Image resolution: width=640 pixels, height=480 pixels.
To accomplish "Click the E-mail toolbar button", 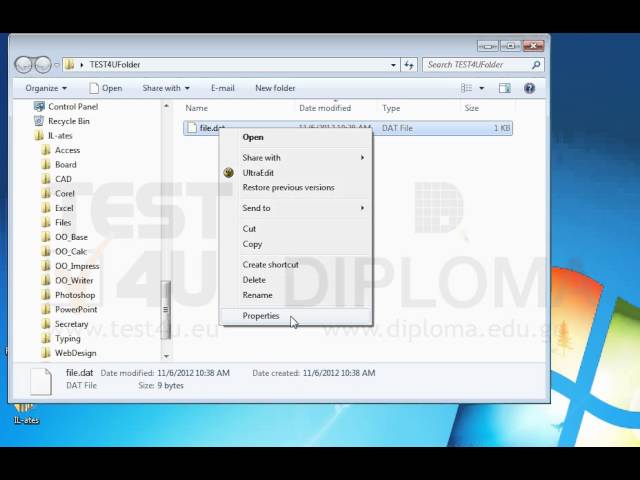I will [x=222, y=88].
